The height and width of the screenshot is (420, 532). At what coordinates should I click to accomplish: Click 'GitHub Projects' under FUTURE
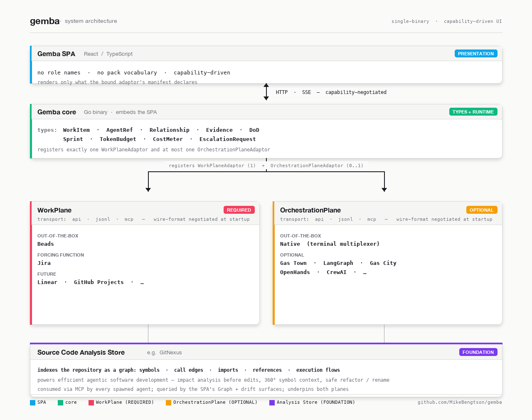(99, 282)
